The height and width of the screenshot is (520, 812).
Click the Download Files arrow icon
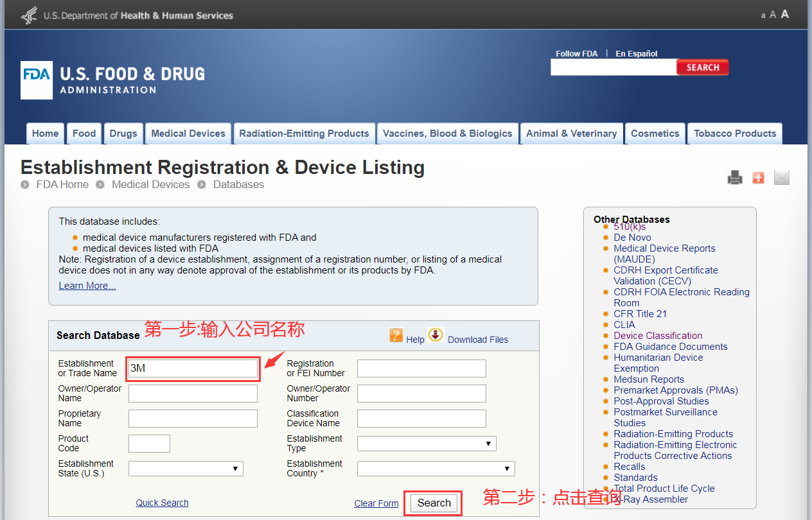click(436, 335)
